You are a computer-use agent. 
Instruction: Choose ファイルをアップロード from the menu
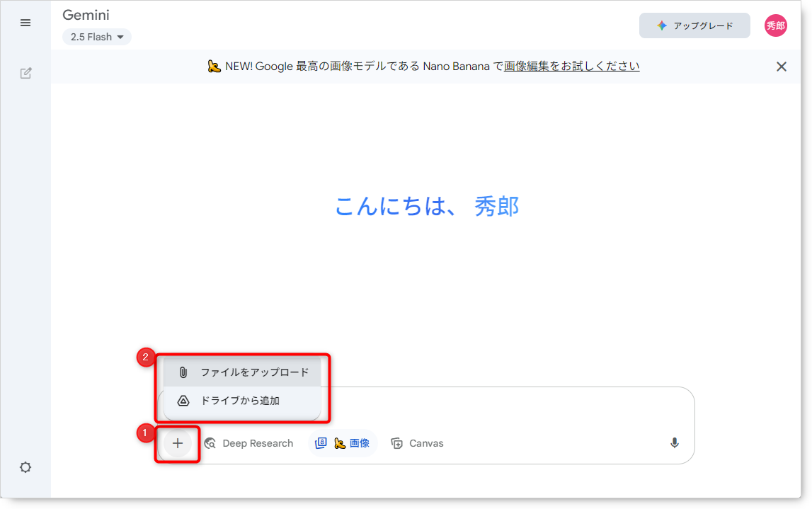(x=242, y=372)
